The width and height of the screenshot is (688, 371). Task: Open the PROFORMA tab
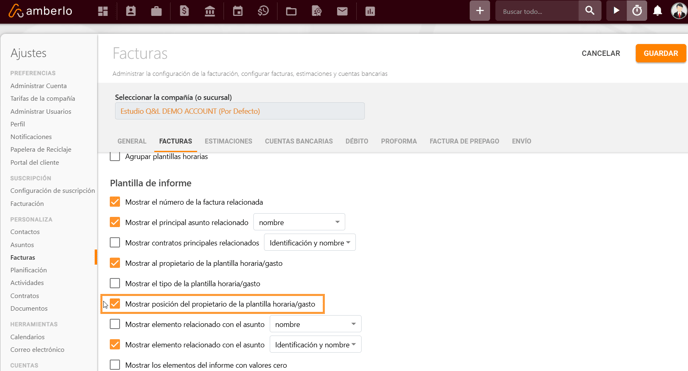click(399, 141)
